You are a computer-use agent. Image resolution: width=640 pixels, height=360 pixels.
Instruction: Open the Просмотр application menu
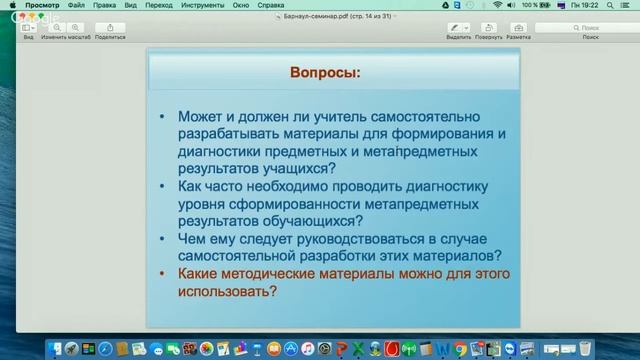pos(42,5)
